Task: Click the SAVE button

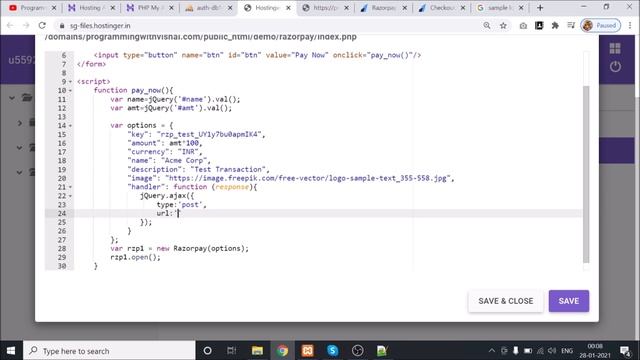Action: tap(569, 301)
